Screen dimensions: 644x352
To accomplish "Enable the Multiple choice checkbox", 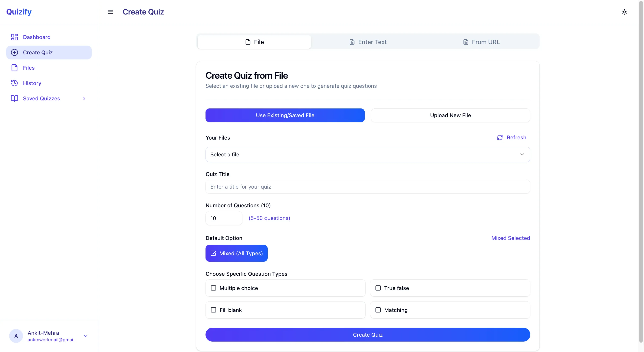I will (213, 288).
